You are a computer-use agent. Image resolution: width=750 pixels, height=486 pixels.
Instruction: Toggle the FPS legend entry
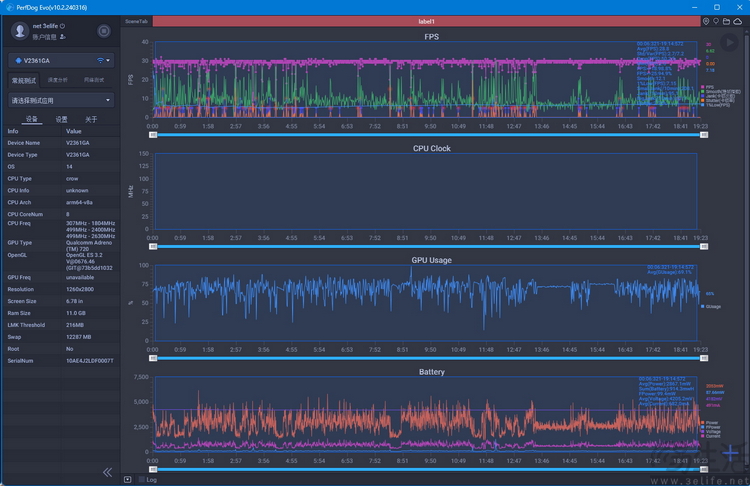[707, 87]
